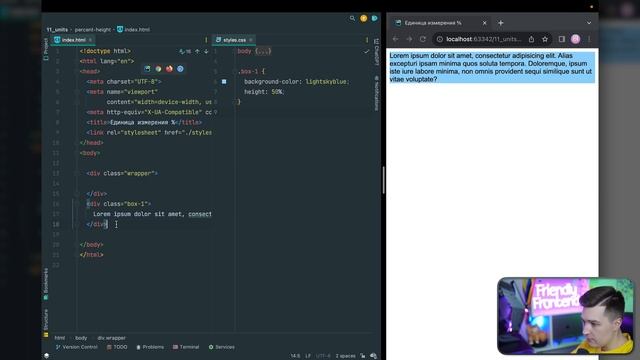Viewport: 640px width, 360px height.
Task: Open the tab search chevron in Chrome
Action: [589, 23]
